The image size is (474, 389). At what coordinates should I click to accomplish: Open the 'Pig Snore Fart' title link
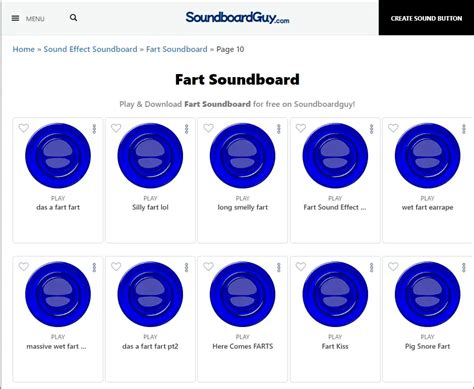click(x=428, y=346)
